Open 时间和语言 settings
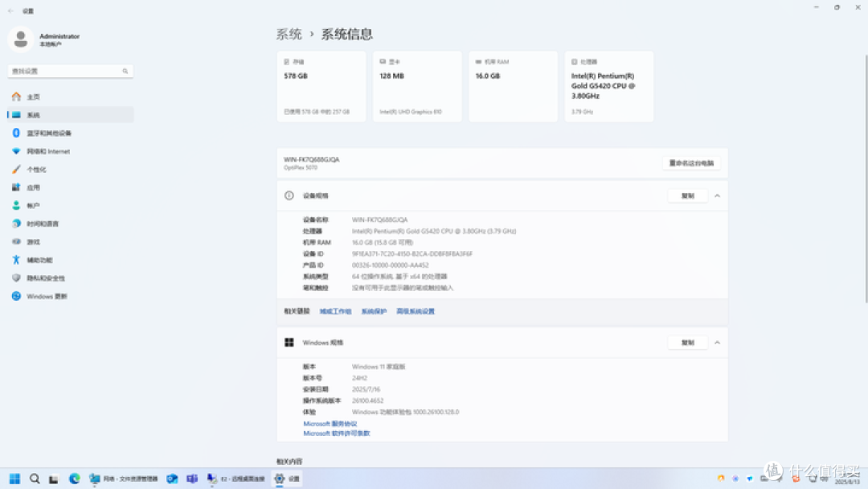868x489 pixels. coord(70,224)
